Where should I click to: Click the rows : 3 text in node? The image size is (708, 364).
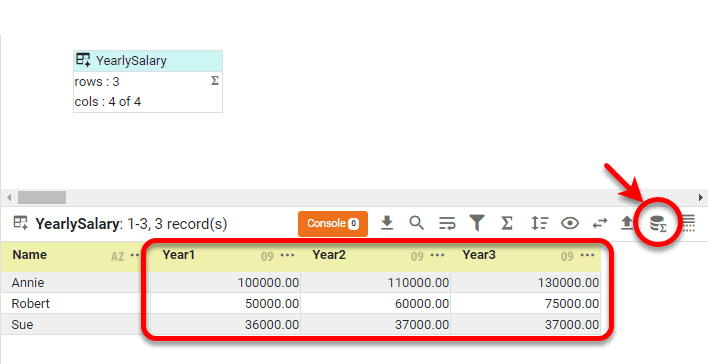click(97, 82)
